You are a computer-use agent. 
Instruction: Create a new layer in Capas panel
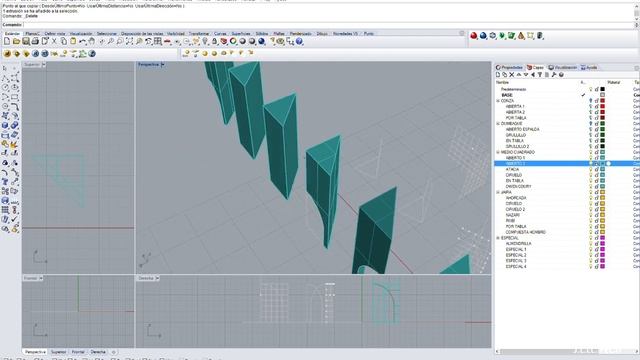pyautogui.click(x=498, y=75)
